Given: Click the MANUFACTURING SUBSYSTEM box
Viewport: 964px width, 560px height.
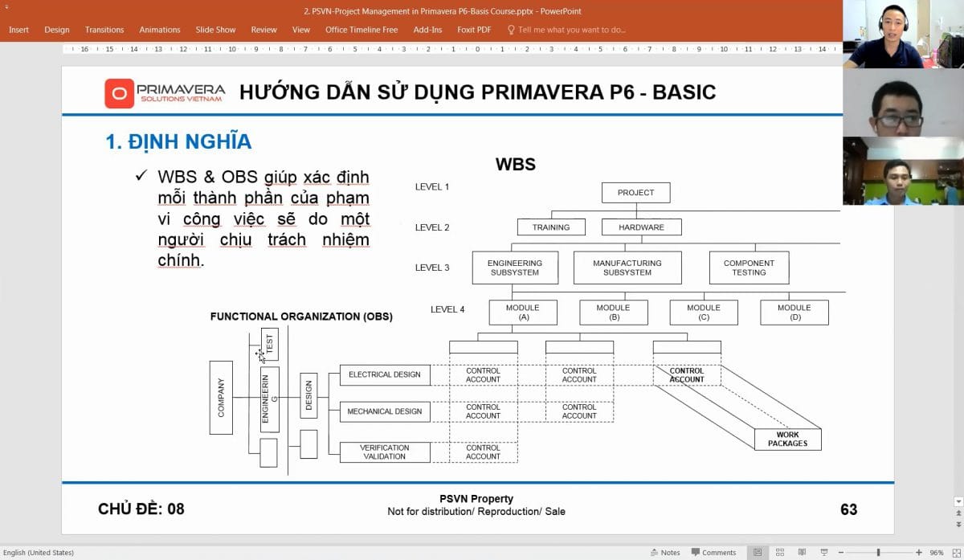Looking at the screenshot, I should pyautogui.click(x=627, y=268).
